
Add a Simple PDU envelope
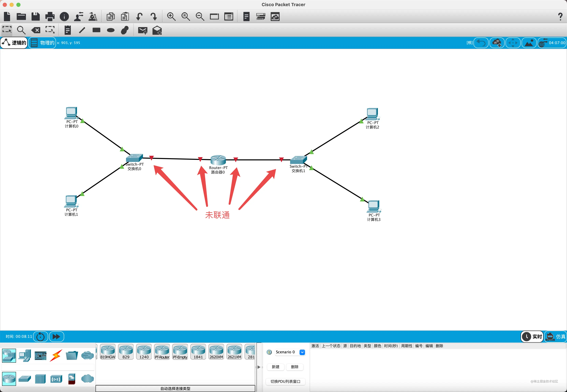point(143,31)
